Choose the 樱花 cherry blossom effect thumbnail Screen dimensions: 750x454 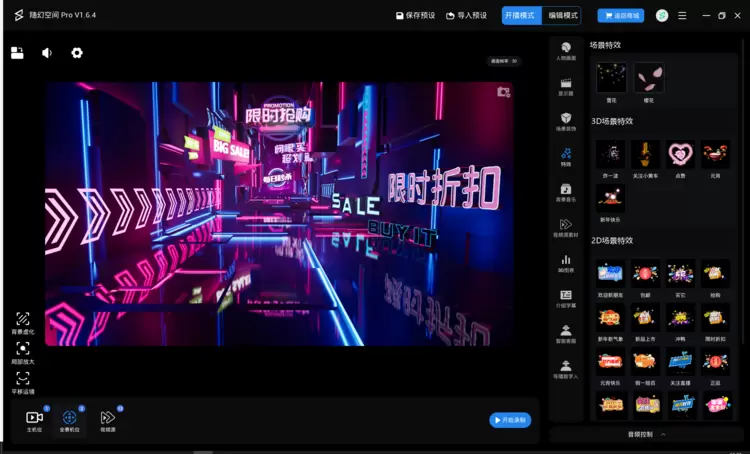(x=649, y=80)
